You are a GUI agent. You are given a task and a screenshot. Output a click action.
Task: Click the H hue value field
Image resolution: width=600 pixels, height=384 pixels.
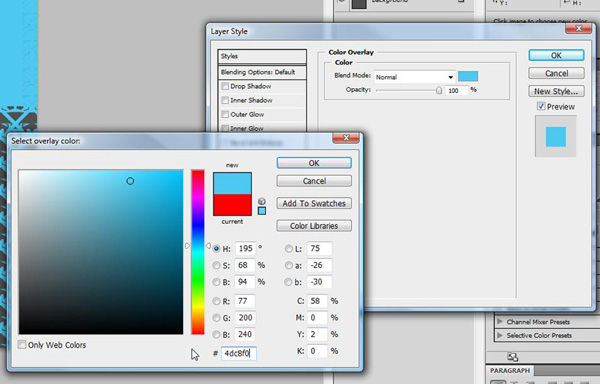coord(245,249)
